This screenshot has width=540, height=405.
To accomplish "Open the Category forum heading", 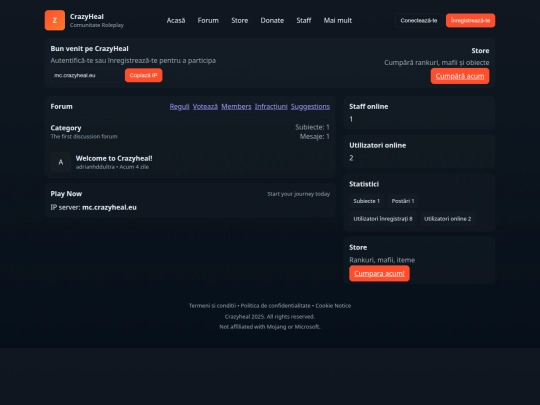I will click(66, 128).
